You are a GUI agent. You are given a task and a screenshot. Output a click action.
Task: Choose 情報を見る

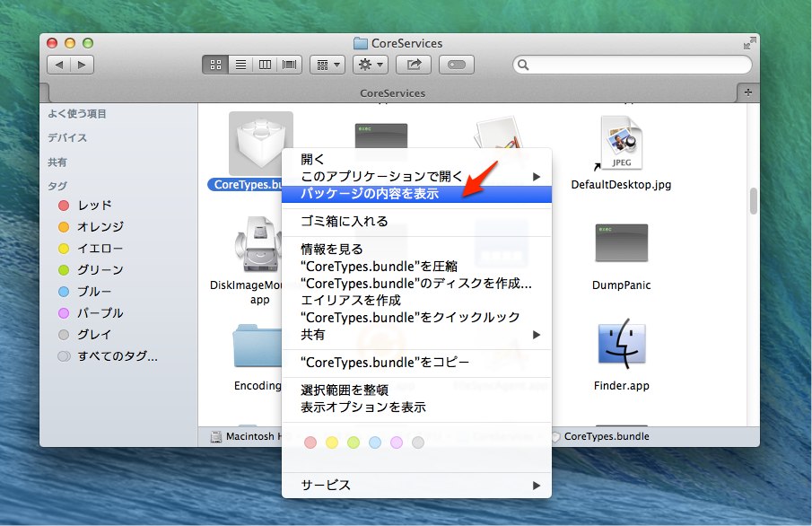(x=416, y=250)
